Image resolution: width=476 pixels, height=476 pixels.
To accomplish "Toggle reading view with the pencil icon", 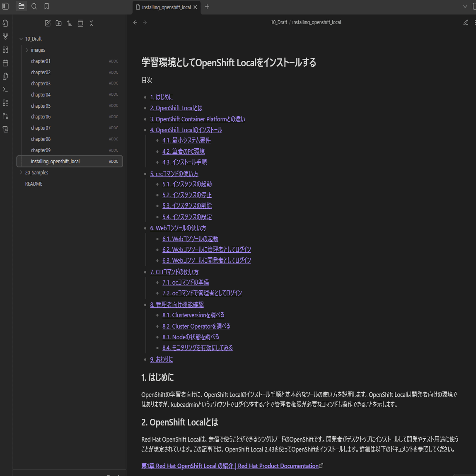I will click(x=466, y=22).
